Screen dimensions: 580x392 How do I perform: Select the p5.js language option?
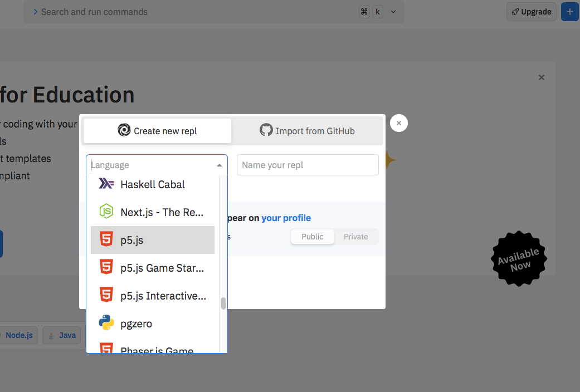[153, 240]
